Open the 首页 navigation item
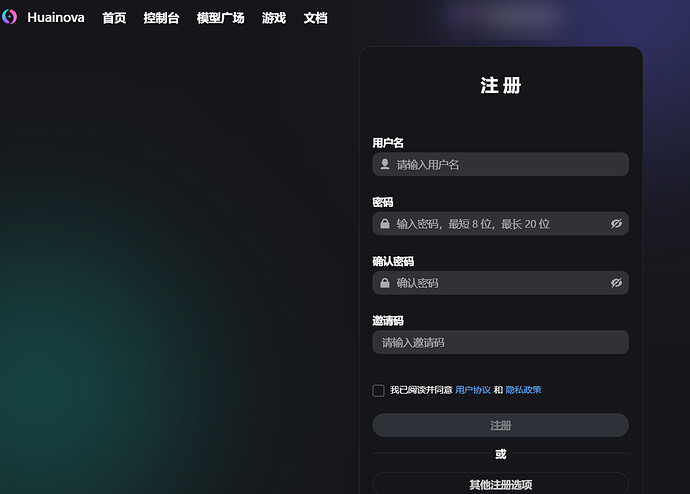This screenshot has width=690, height=494. pos(114,18)
